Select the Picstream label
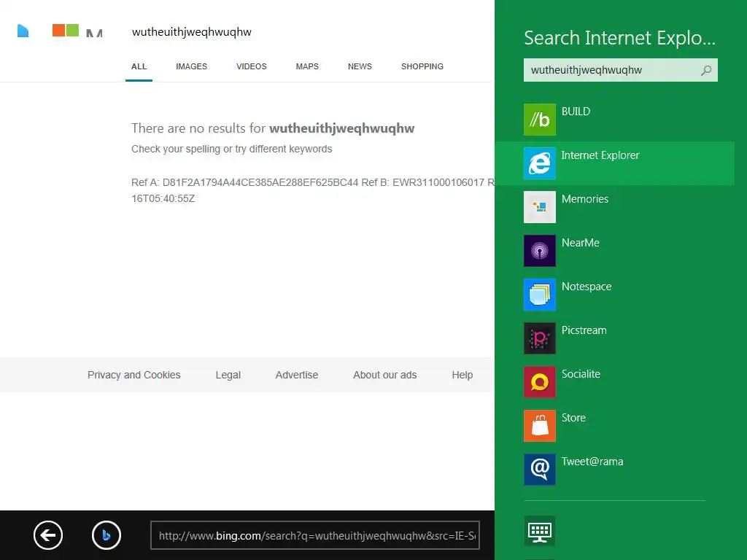This screenshot has height=560, width=747. pos(584,330)
